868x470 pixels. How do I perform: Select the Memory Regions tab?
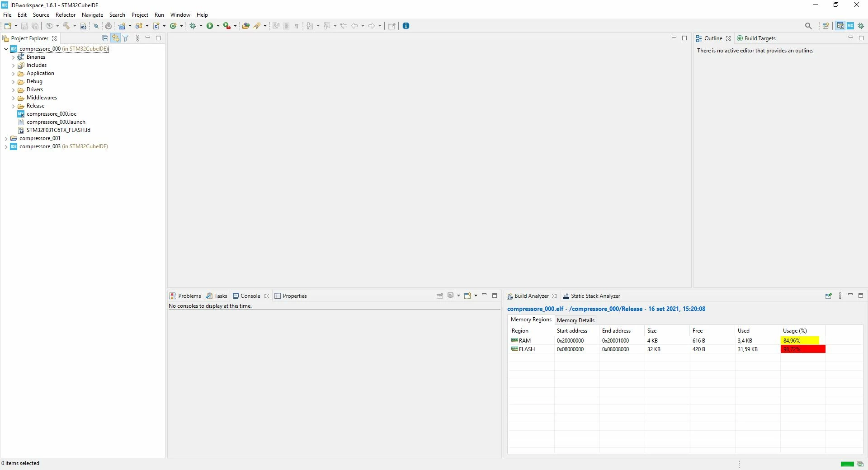tap(531, 320)
